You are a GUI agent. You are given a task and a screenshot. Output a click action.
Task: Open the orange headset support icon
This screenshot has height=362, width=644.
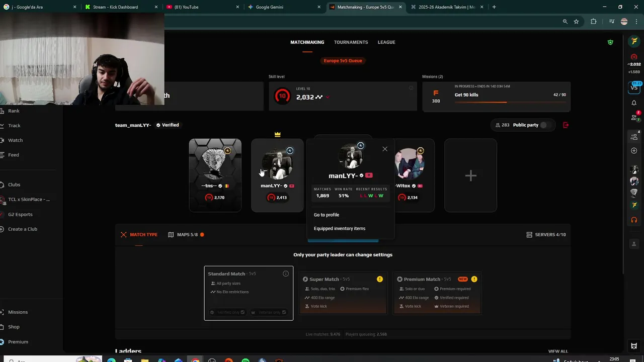(x=634, y=220)
